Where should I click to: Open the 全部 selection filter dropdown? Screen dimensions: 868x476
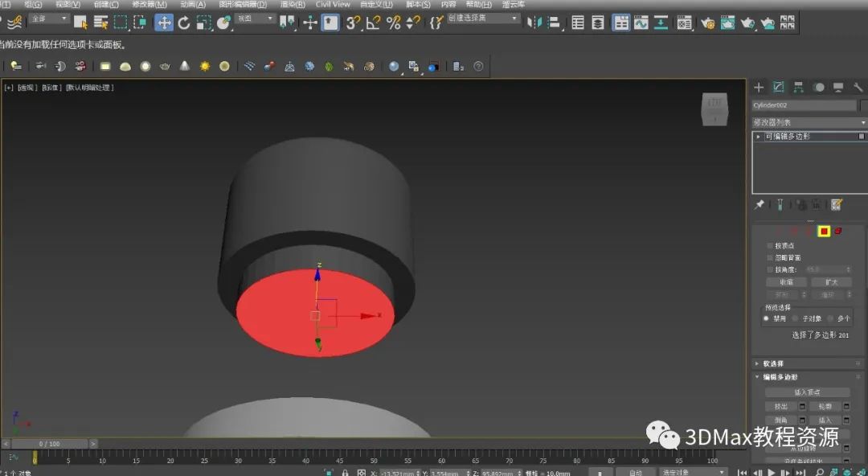[x=50, y=18]
